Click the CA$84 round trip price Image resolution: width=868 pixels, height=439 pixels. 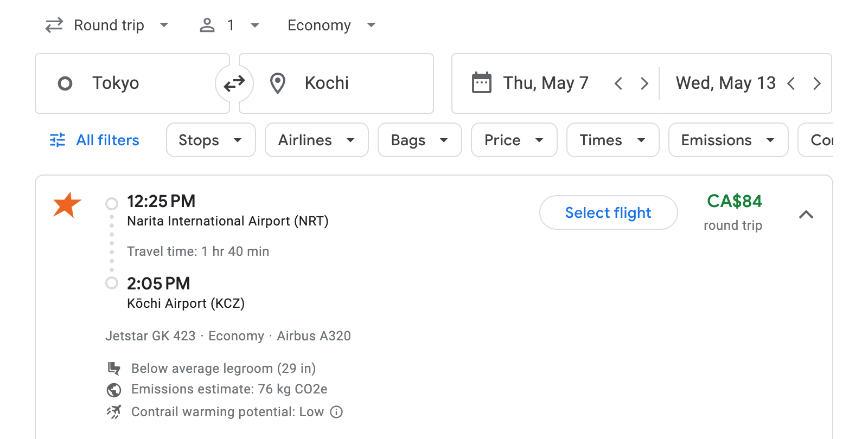click(734, 202)
